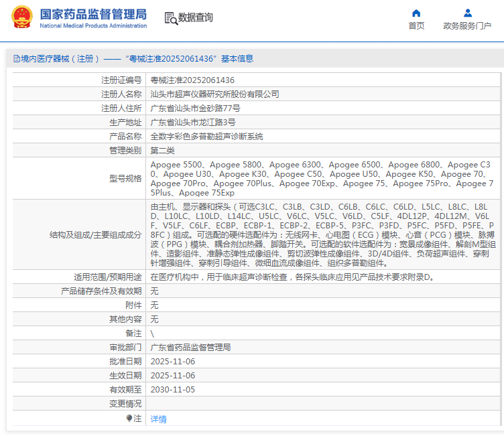Click the NMPA national emblem logo
This screenshot has width=504, height=436.
pos(22,18)
